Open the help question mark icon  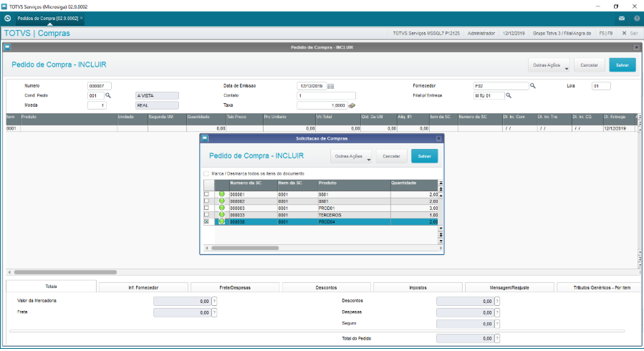tap(637, 19)
